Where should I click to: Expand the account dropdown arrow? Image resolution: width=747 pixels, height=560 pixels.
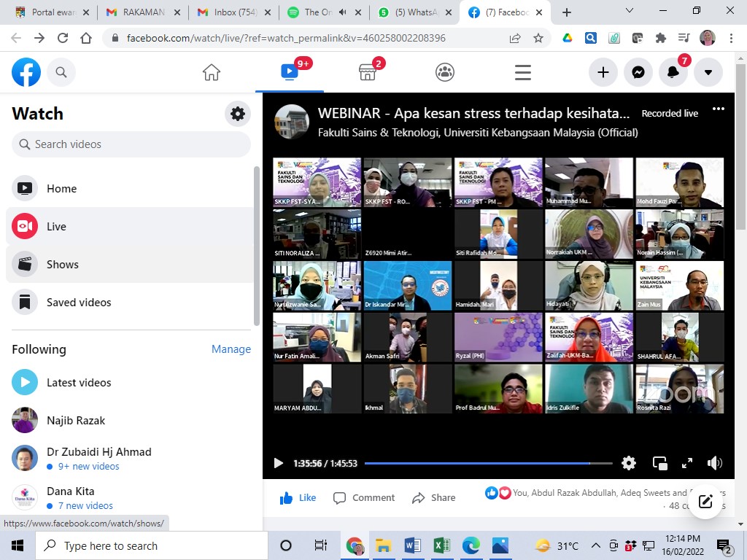708,72
